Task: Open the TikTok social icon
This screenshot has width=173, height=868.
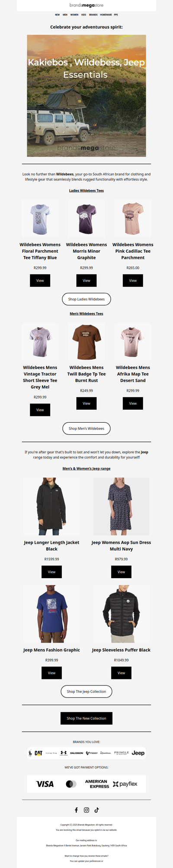Action: [x=96, y=810]
